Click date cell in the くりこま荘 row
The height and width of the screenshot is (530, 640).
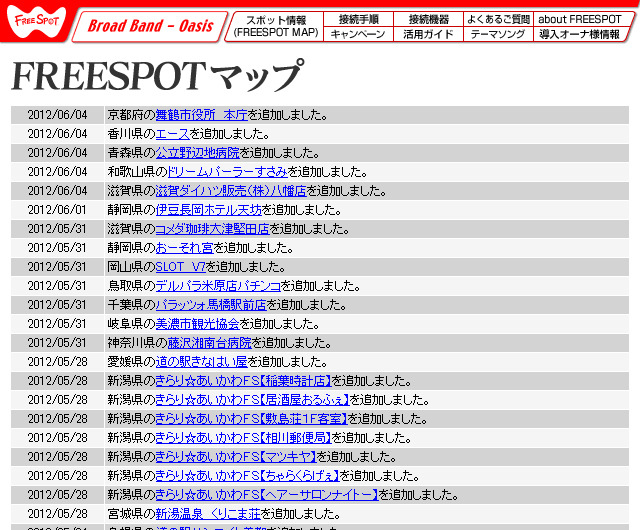point(58,514)
